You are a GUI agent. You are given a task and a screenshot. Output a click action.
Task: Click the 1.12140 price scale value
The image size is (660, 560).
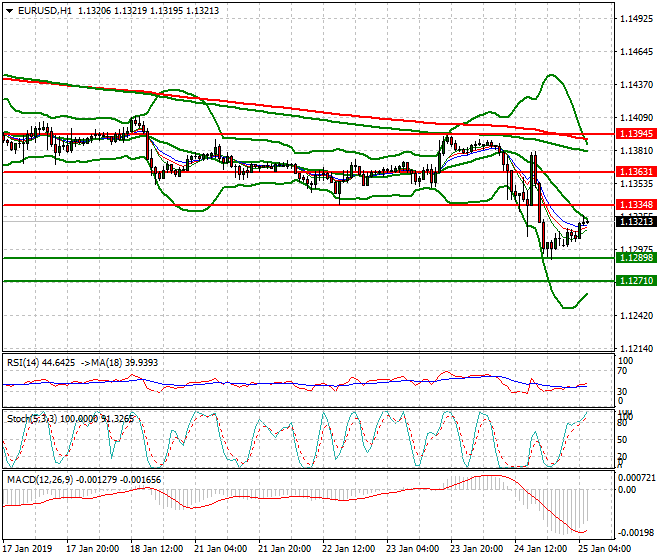(x=636, y=349)
